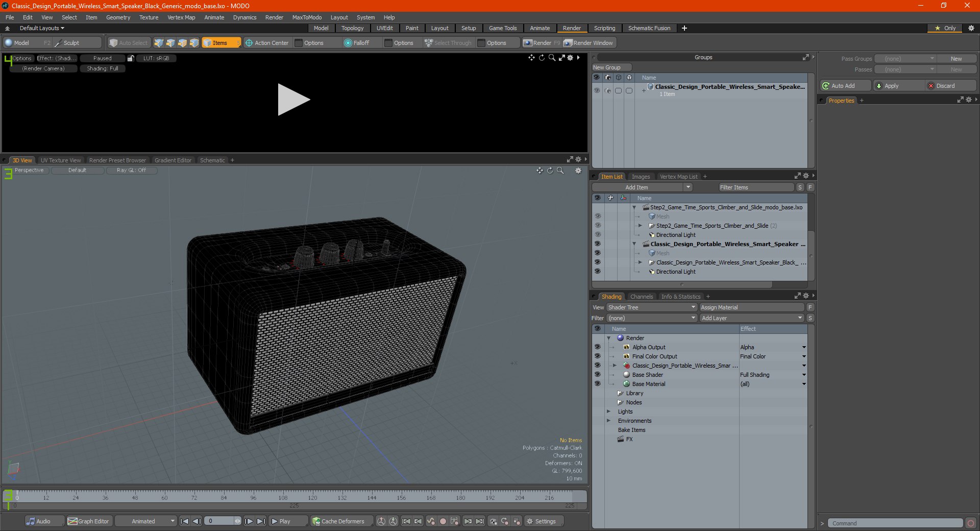The height and width of the screenshot is (531, 980).
Task: Start the render preview play icon
Action: tap(293, 100)
